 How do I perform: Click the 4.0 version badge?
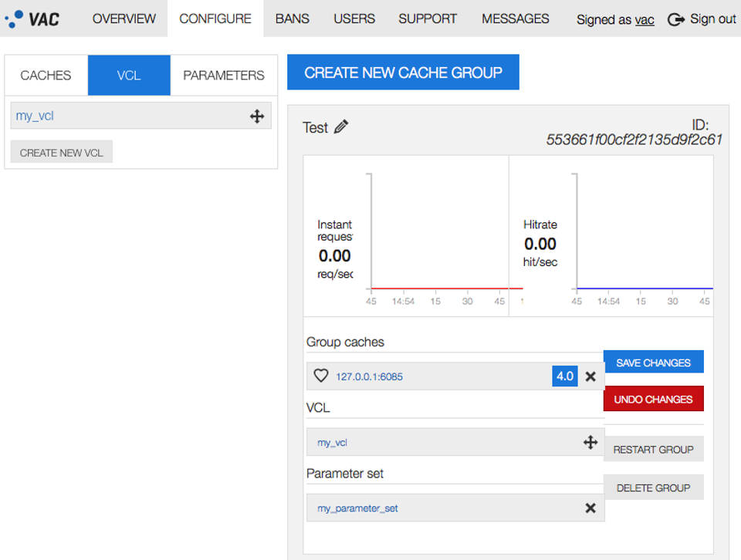click(x=564, y=376)
